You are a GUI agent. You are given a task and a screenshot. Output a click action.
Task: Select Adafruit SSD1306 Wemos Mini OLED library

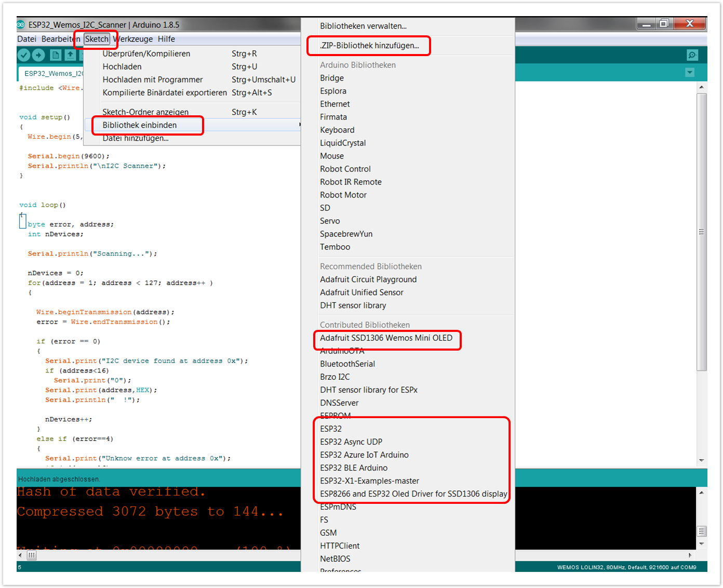pyautogui.click(x=386, y=338)
